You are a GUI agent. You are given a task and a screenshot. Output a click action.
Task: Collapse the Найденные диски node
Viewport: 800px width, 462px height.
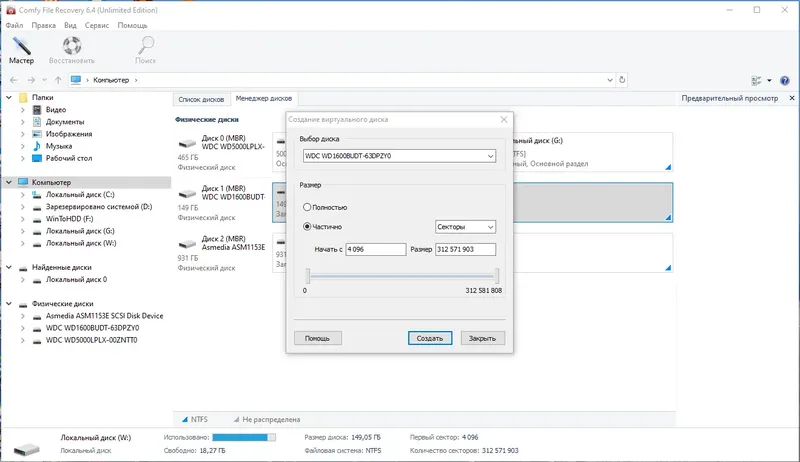(9, 268)
